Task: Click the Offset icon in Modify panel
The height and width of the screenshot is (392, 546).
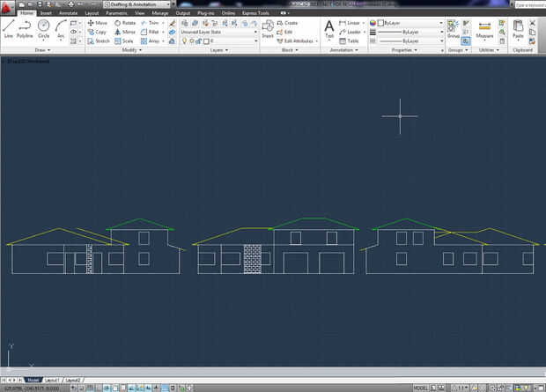Action: coord(172,41)
